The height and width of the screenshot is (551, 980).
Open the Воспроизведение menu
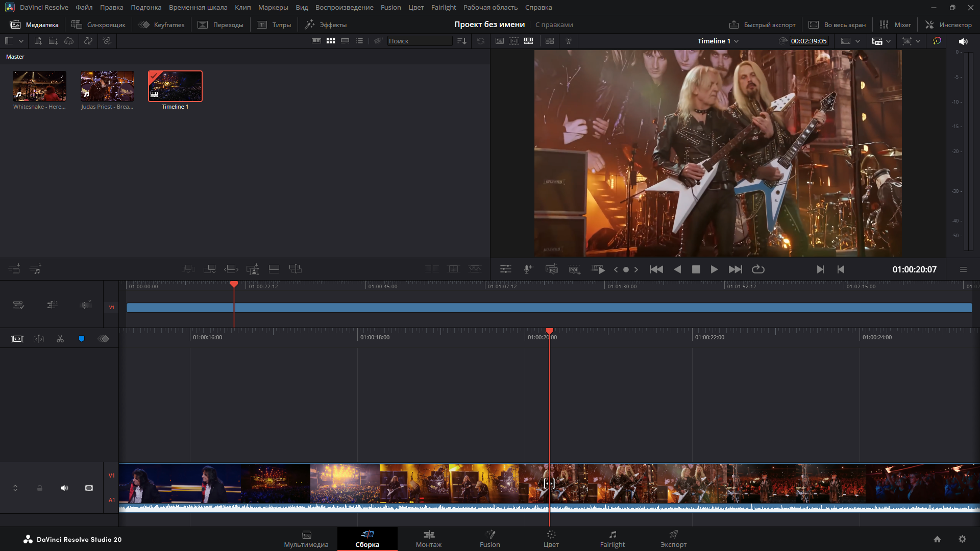click(344, 7)
